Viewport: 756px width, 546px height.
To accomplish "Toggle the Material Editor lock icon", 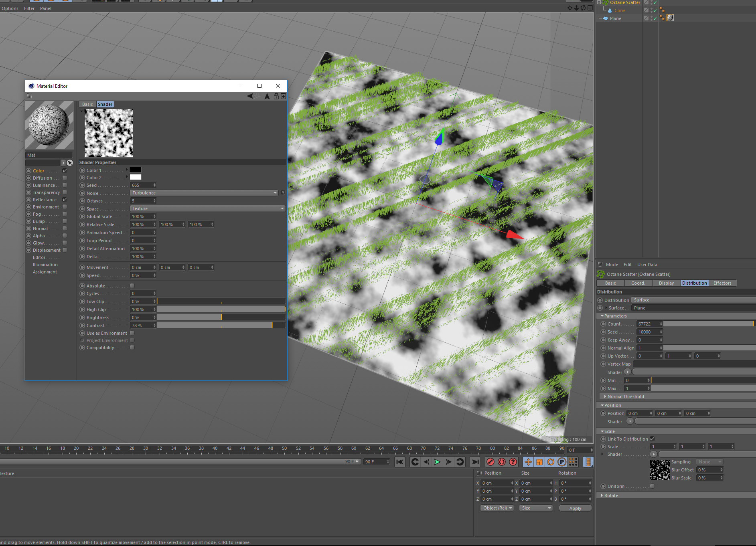I will click(x=276, y=96).
